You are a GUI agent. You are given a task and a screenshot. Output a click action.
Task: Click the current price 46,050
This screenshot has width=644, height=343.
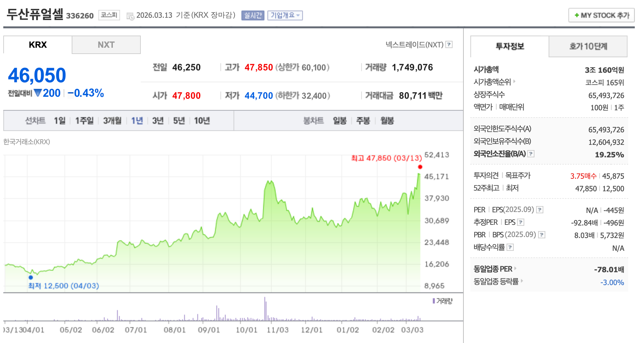(37, 75)
